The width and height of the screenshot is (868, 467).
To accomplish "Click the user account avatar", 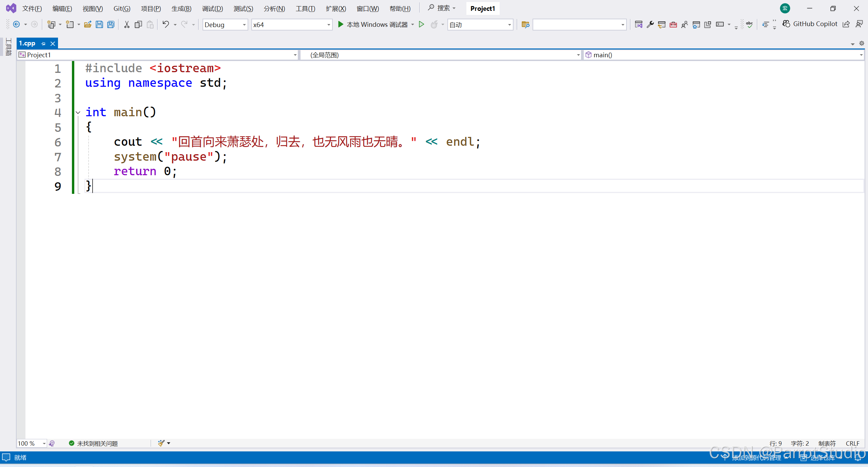I will coord(785,8).
